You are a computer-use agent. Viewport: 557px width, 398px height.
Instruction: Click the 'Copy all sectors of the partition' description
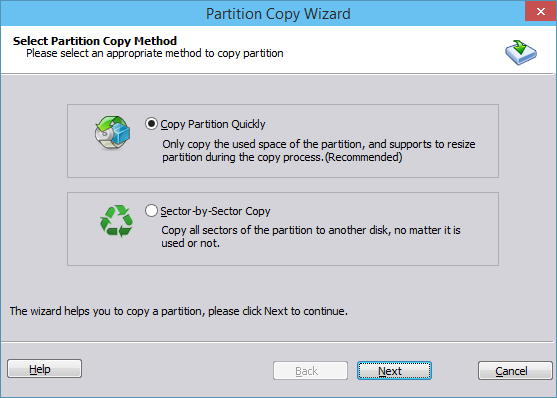[311, 236]
